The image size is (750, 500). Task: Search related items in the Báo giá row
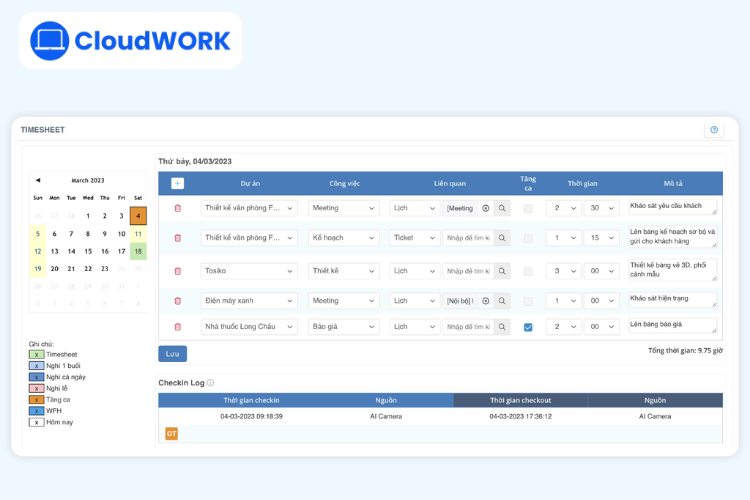click(x=502, y=327)
